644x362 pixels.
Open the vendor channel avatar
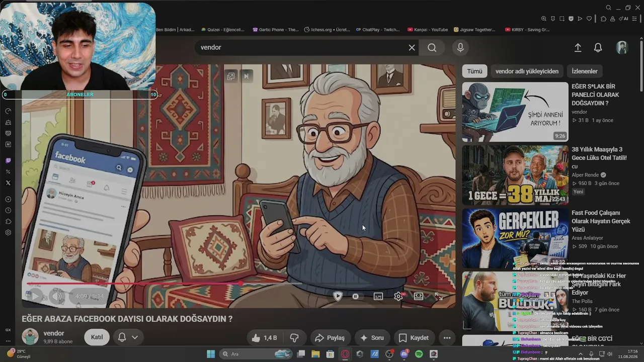[x=30, y=337]
